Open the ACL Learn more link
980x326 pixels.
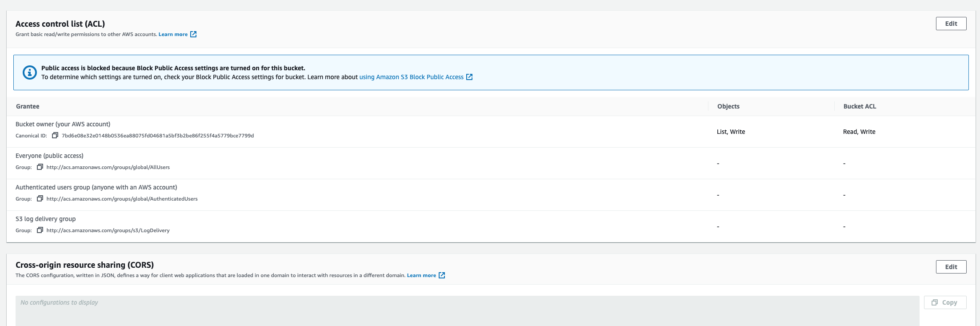[x=173, y=34]
